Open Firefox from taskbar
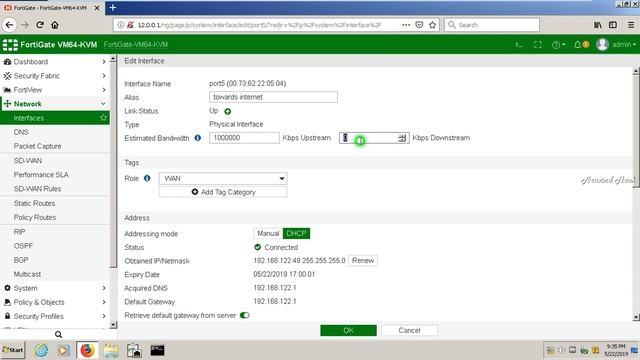640x360 pixels. pyautogui.click(x=87, y=350)
